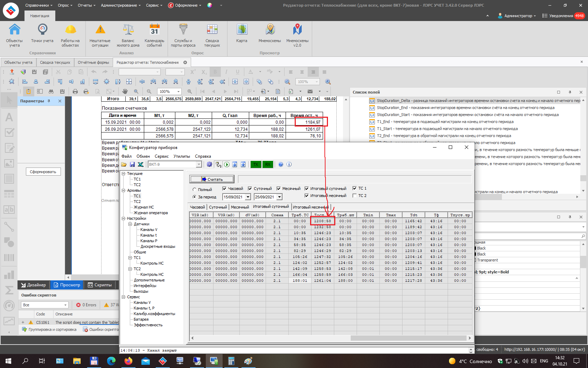Viewport: 588px width, 368px height.
Task: Open the Карта map icon
Action: 242,33
